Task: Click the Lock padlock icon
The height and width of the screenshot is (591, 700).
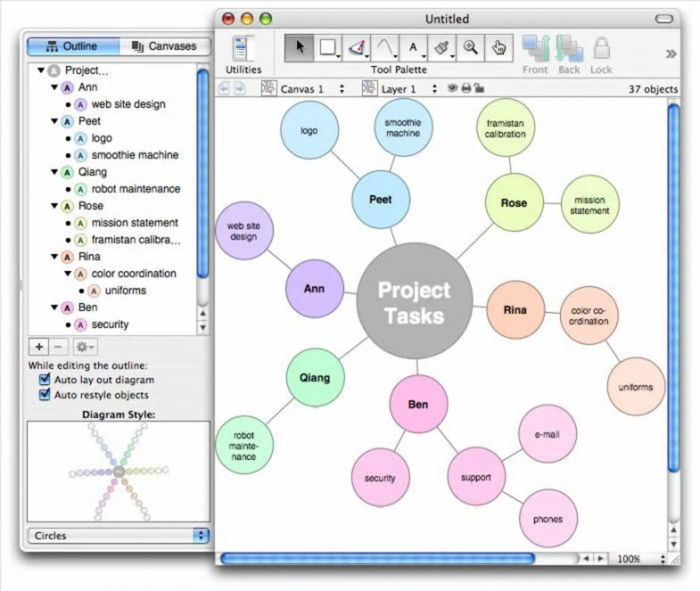Action: (x=601, y=48)
